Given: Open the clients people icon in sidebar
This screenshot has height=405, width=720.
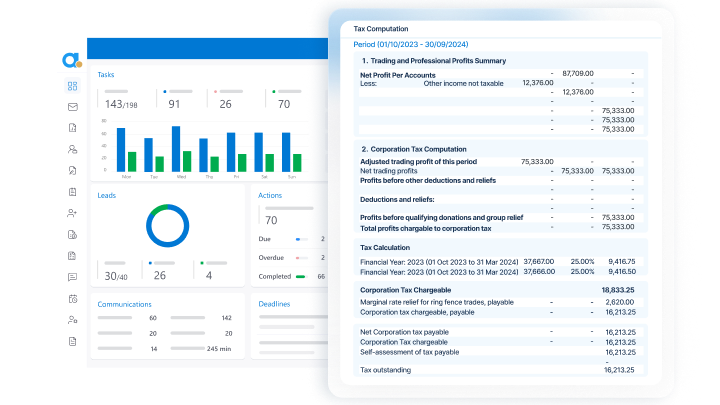Looking at the screenshot, I should tap(72, 149).
